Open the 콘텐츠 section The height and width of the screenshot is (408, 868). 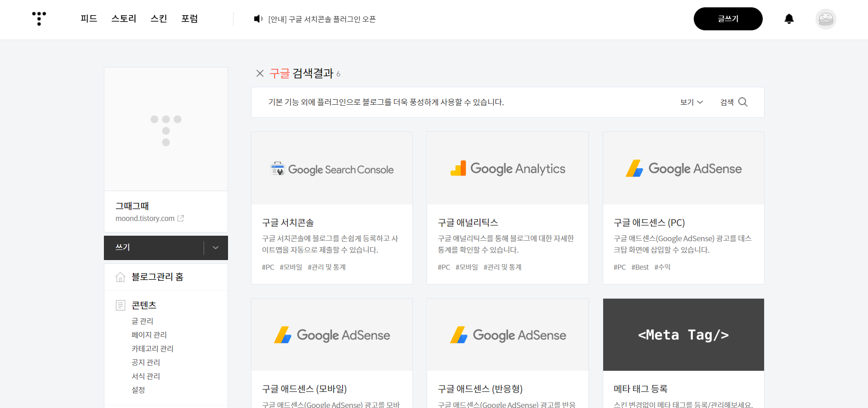coord(144,305)
